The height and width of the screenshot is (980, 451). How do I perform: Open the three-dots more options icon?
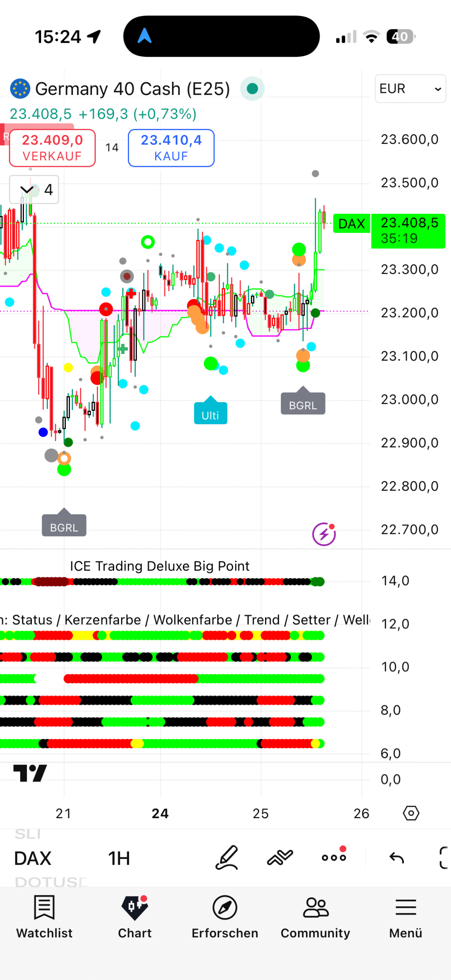pyautogui.click(x=334, y=858)
